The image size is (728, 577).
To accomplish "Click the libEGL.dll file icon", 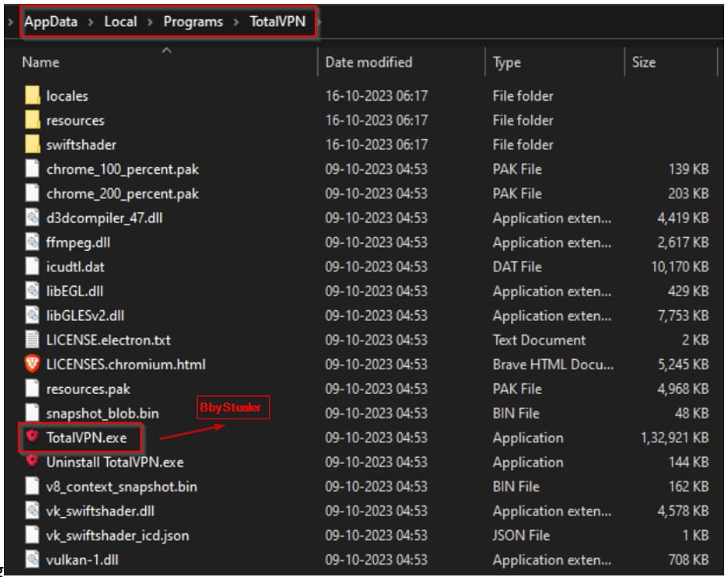I will tap(32, 291).
